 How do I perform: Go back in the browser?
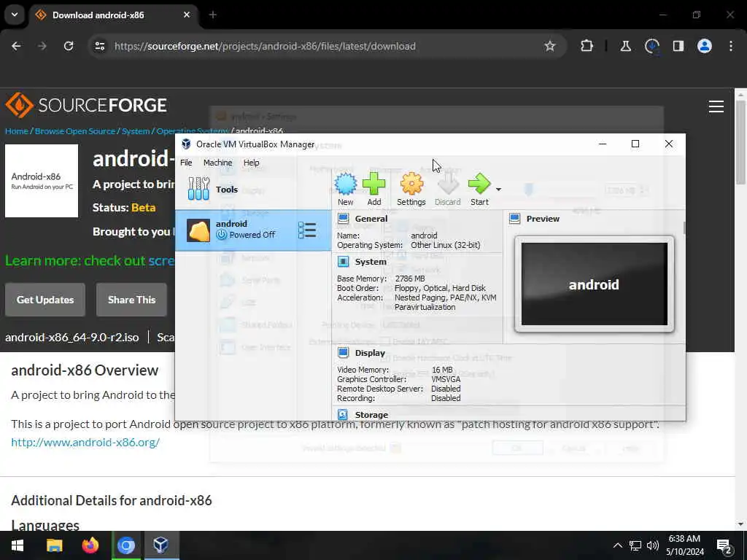(16, 46)
